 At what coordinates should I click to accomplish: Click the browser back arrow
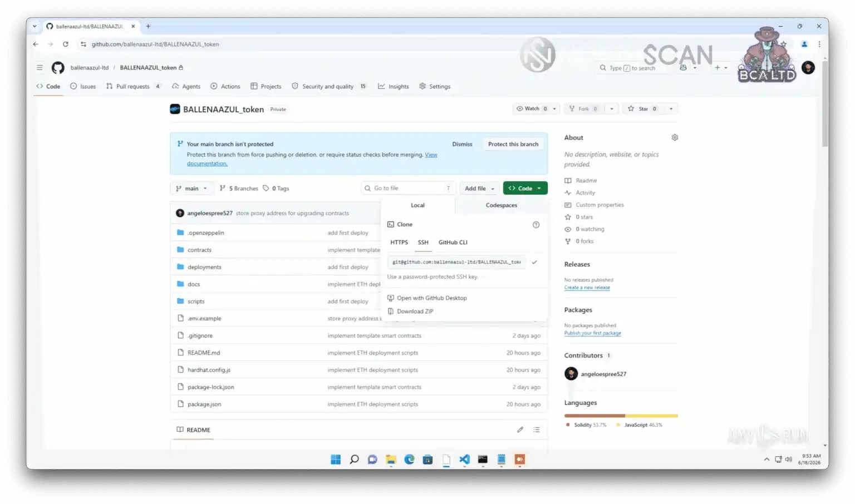(x=36, y=44)
